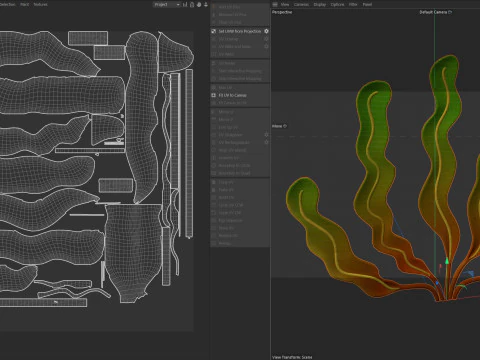The width and height of the screenshot is (480, 360).
Task: Click the Set UVW from Projection icon
Action: click(214, 31)
